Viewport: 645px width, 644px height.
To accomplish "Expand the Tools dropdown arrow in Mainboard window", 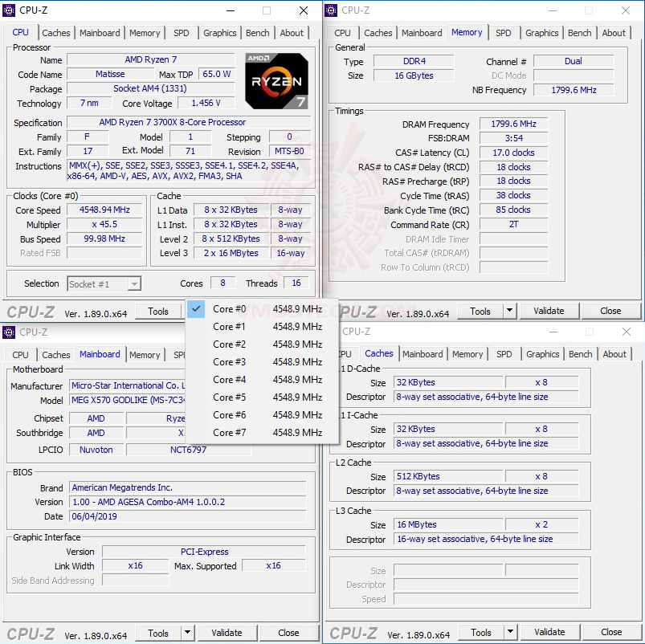I will point(187,633).
